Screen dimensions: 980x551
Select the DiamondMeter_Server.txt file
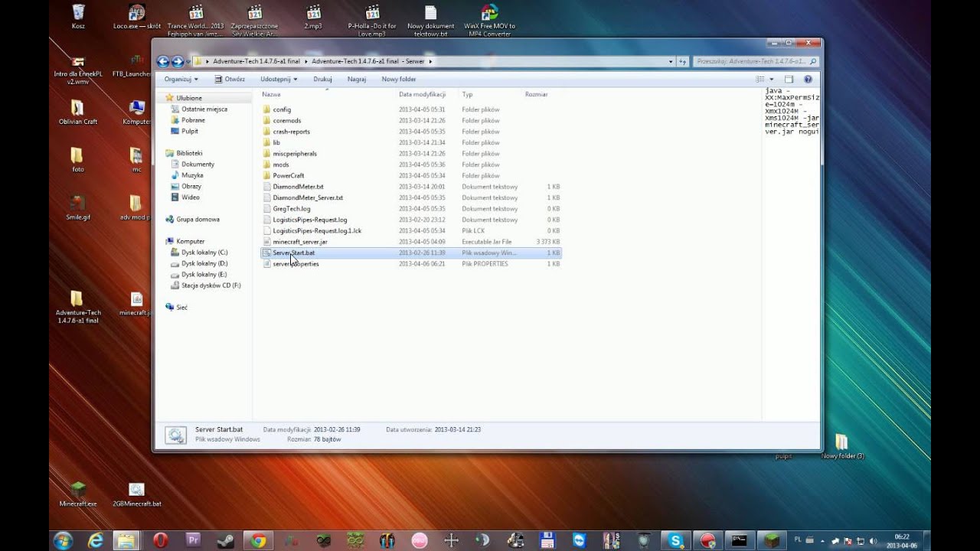pos(308,197)
